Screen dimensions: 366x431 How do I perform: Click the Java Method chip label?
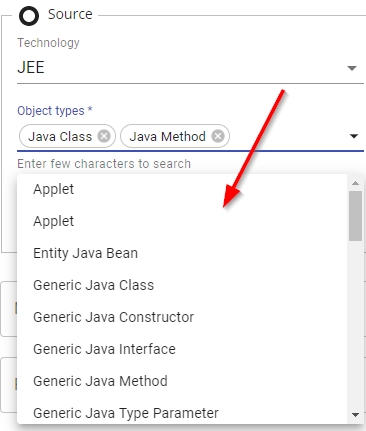tap(168, 137)
